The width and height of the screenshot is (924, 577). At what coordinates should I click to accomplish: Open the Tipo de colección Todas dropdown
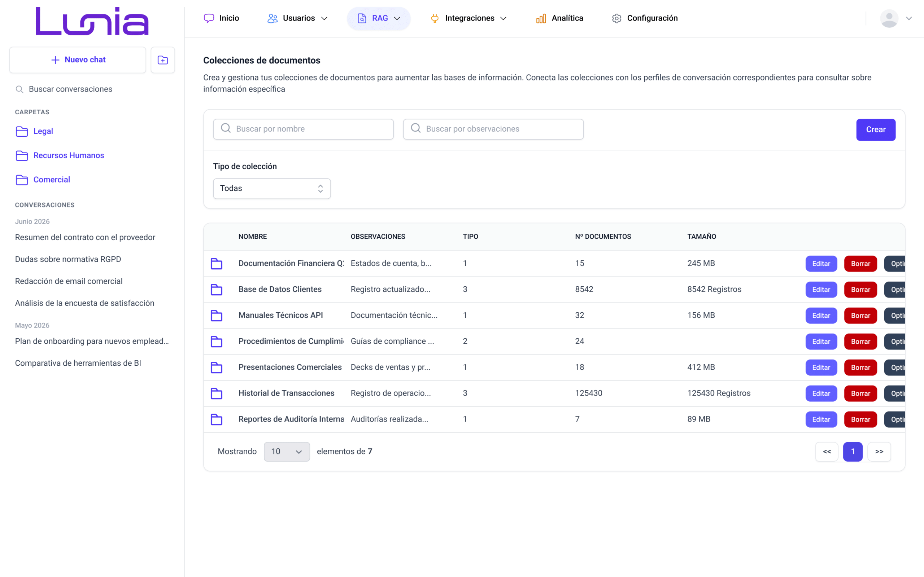[x=272, y=189]
